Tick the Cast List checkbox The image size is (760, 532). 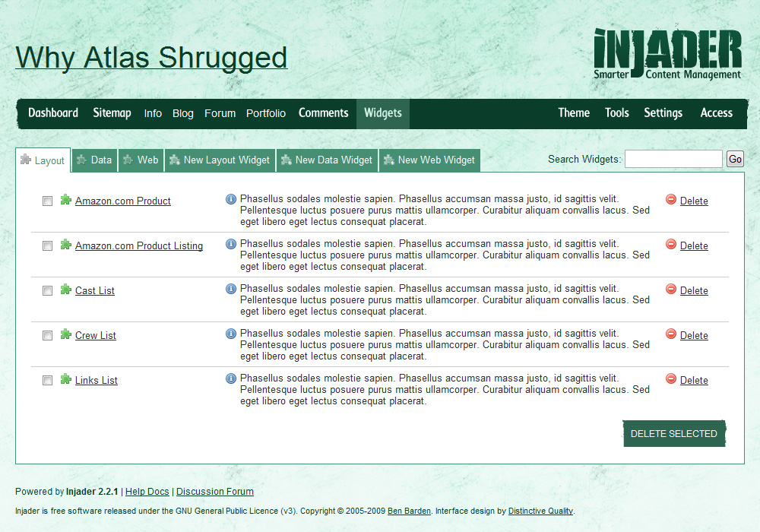tap(47, 291)
